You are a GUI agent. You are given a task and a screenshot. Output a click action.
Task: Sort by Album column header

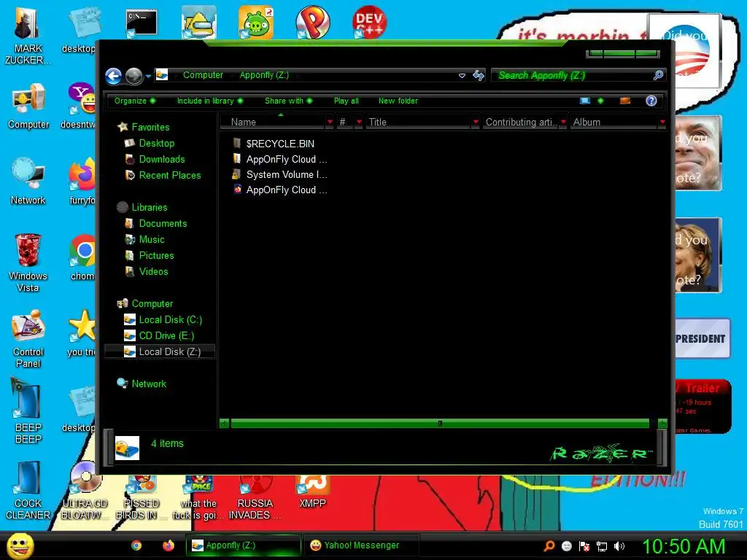coord(614,122)
